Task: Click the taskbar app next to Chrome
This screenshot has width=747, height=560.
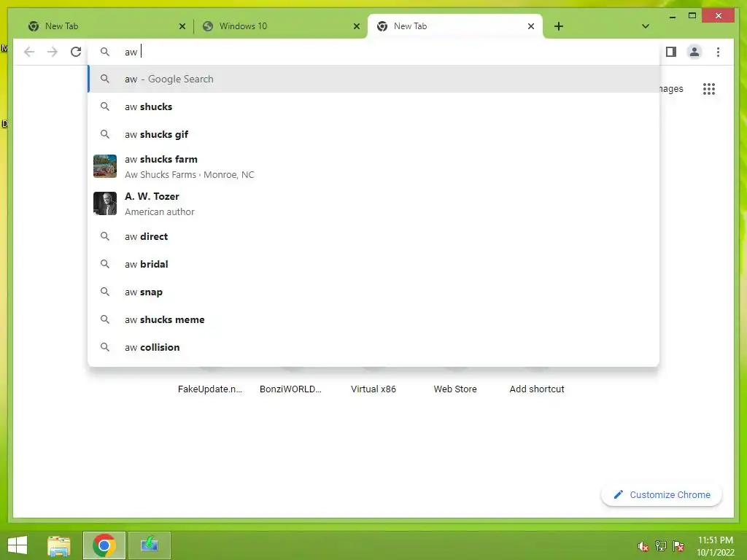Action: click(x=149, y=545)
